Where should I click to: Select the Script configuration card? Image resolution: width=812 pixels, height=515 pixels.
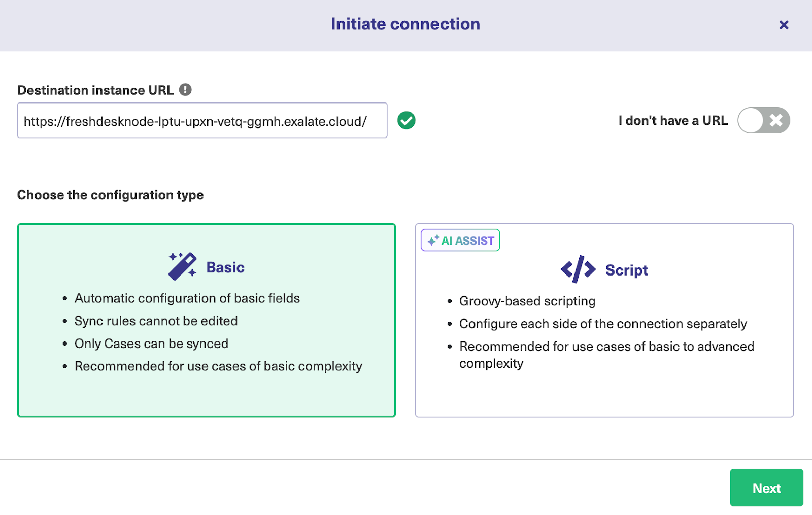tap(604, 320)
